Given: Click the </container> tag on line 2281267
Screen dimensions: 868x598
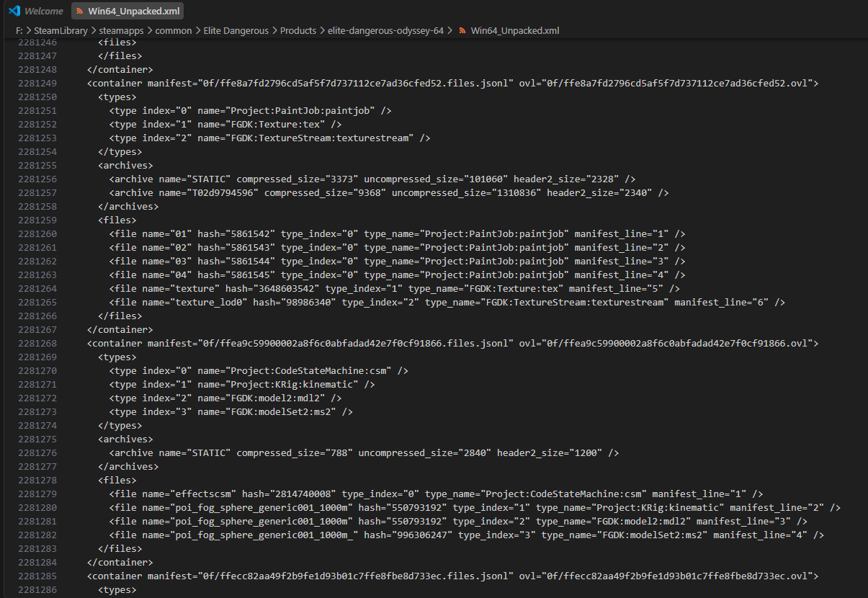Looking at the screenshot, I should (120, 330).
